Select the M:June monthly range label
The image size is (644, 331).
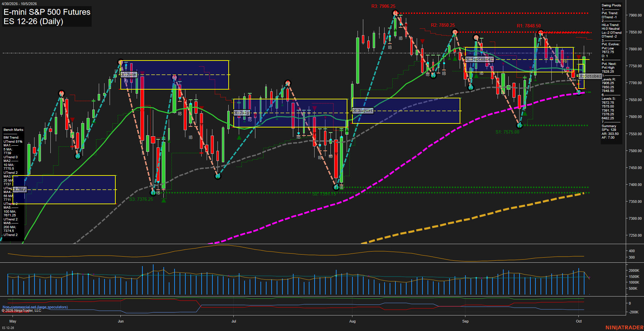tap(129, 74)
